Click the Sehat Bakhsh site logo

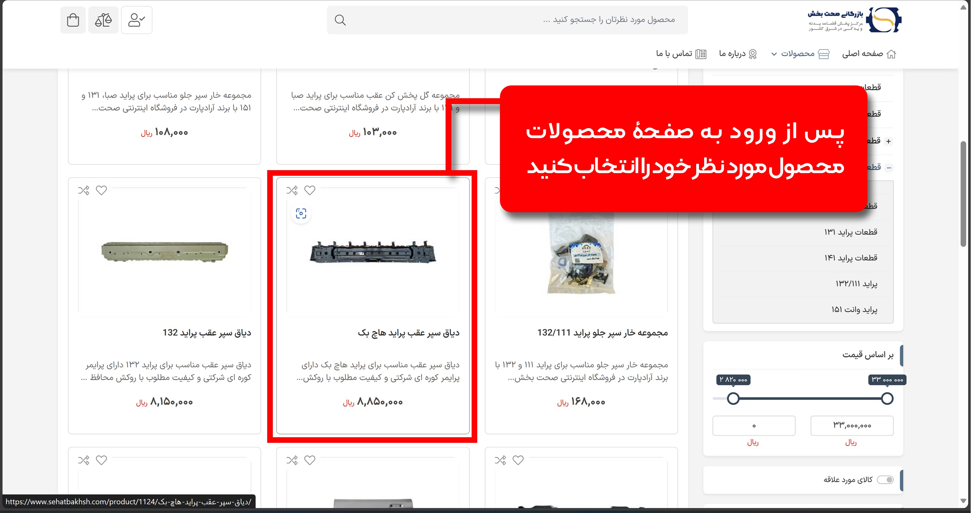pos(854,20)
